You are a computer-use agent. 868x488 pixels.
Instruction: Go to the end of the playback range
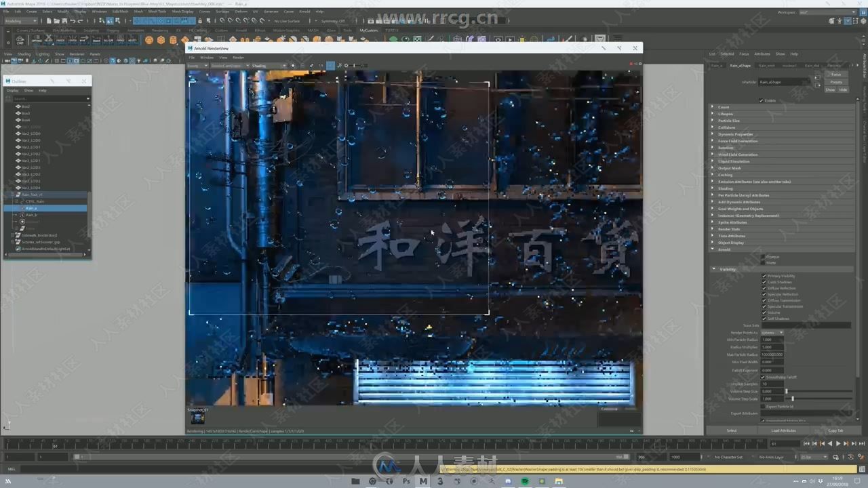click(861, 443)
